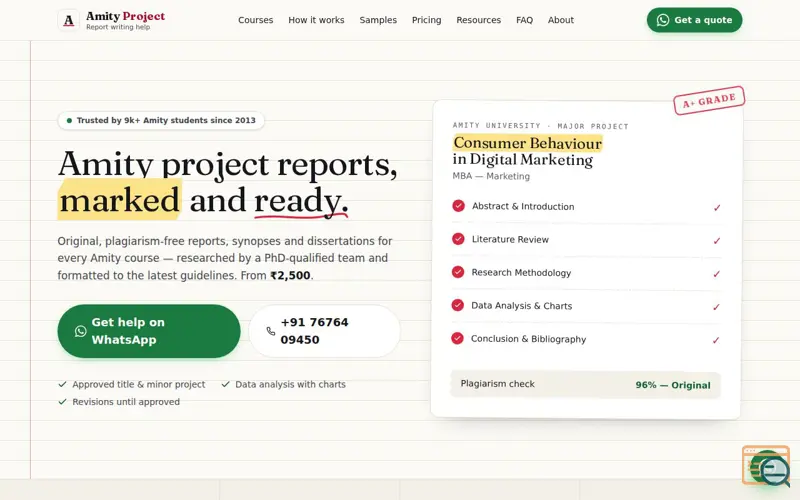Screen dimensions: 800x500
Task: Click WhatsApp icon in Get a quote button
Action: pyautogui.click(x=663, y=20)
